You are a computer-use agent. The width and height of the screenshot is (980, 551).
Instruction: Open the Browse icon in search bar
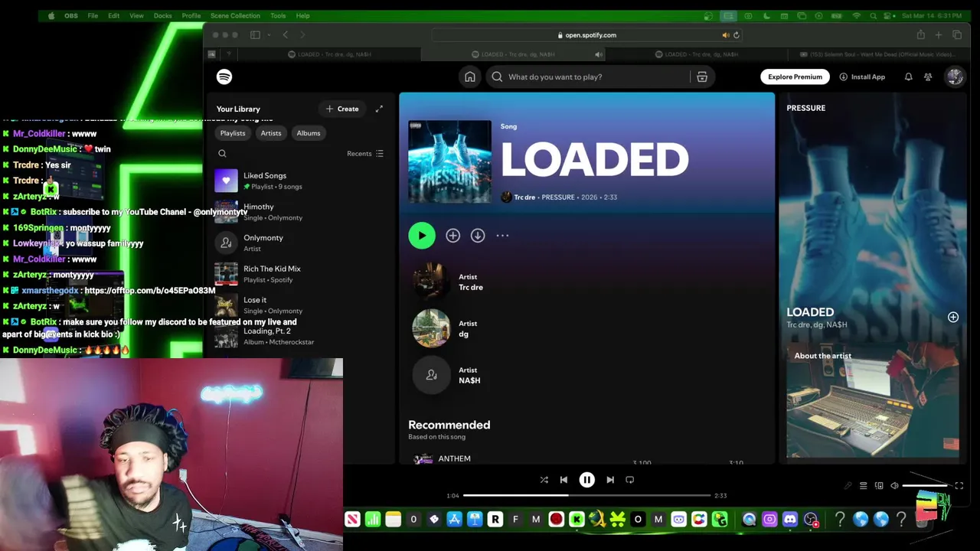pyautogui.click(x=702, y=77)
